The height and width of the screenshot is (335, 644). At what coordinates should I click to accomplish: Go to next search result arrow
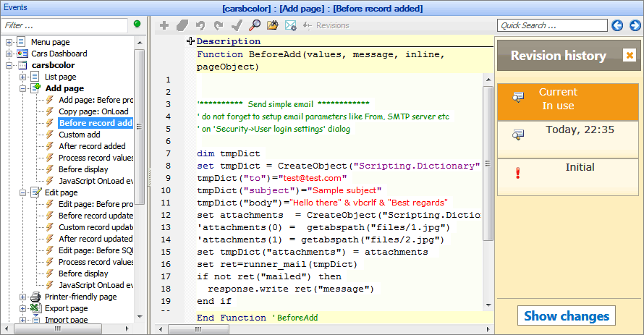pos(635,25)
